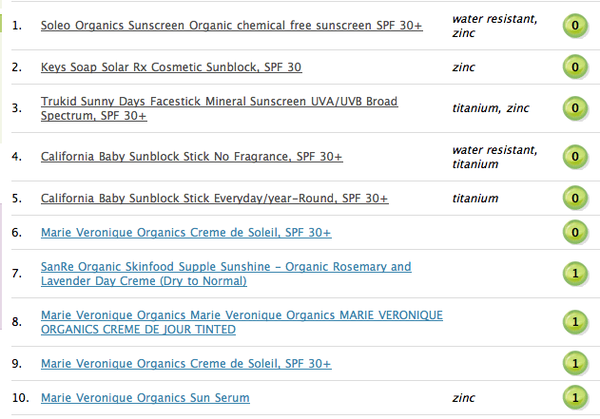Click score 0 badge for Everyday/year-Round stick

click(x=575, y=198)
